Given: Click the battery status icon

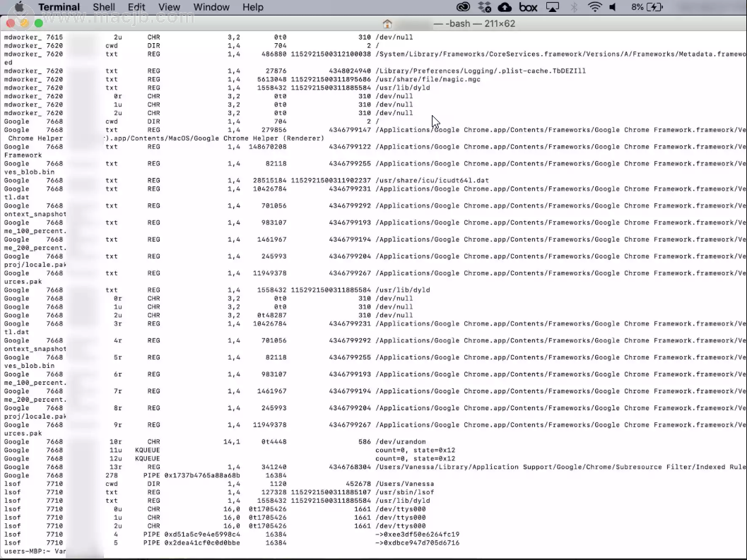Looking at the screenshot, I should pos(655,7).
